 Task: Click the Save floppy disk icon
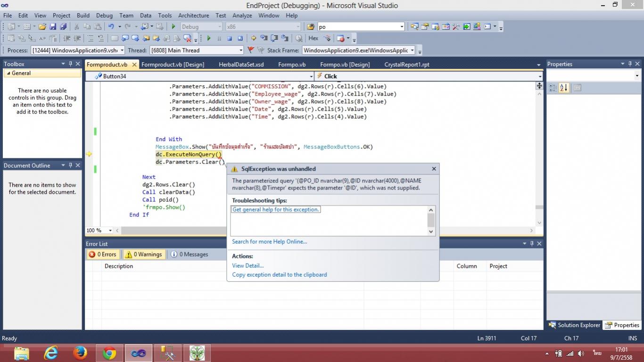pos(53,27)
